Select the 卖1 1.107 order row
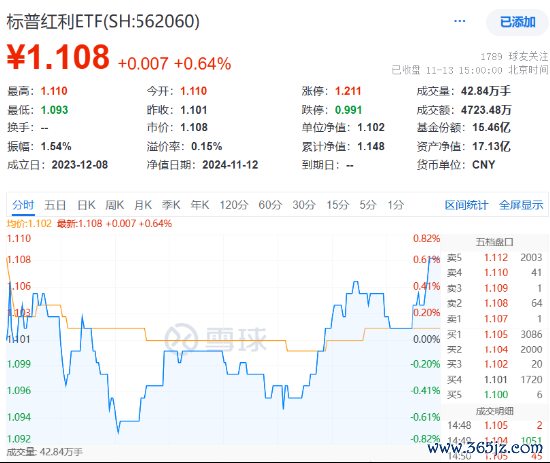 click(495, 319)
